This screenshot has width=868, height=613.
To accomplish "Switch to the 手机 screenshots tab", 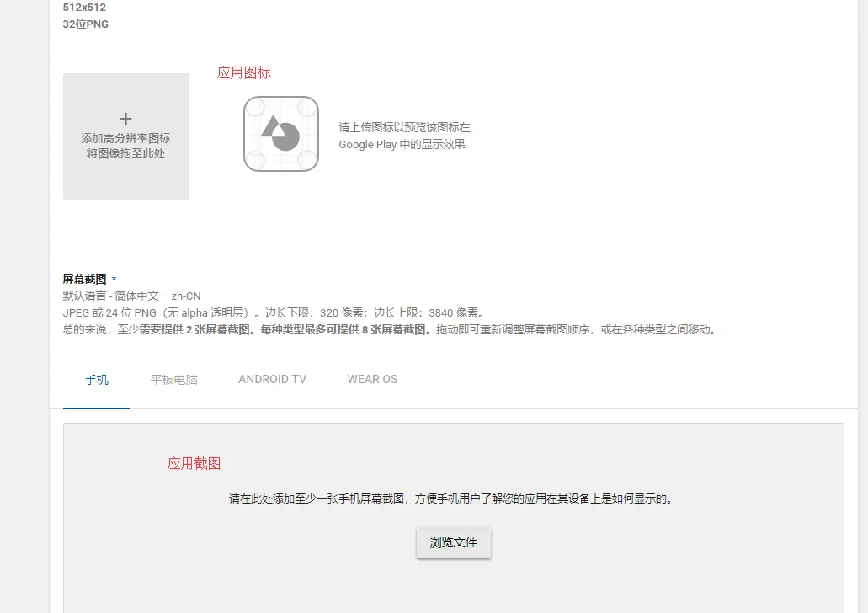I will (x=96, y=379).
